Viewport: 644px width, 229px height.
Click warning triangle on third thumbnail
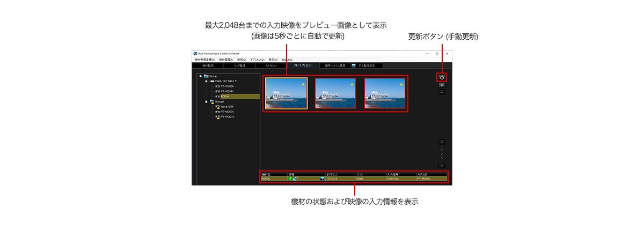pos(401,84)
